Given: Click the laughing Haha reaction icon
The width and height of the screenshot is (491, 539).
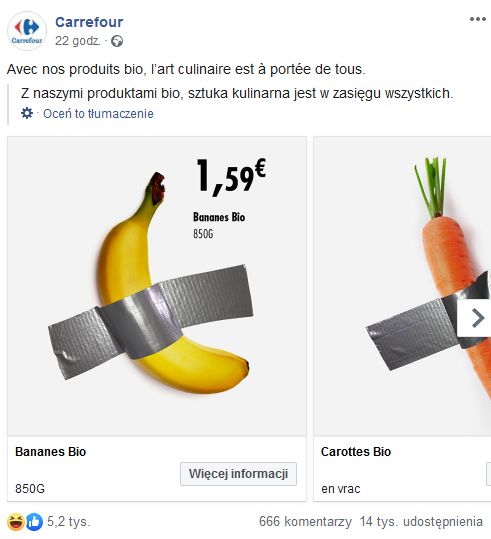Looking at the screenshot, I should 16,522.
